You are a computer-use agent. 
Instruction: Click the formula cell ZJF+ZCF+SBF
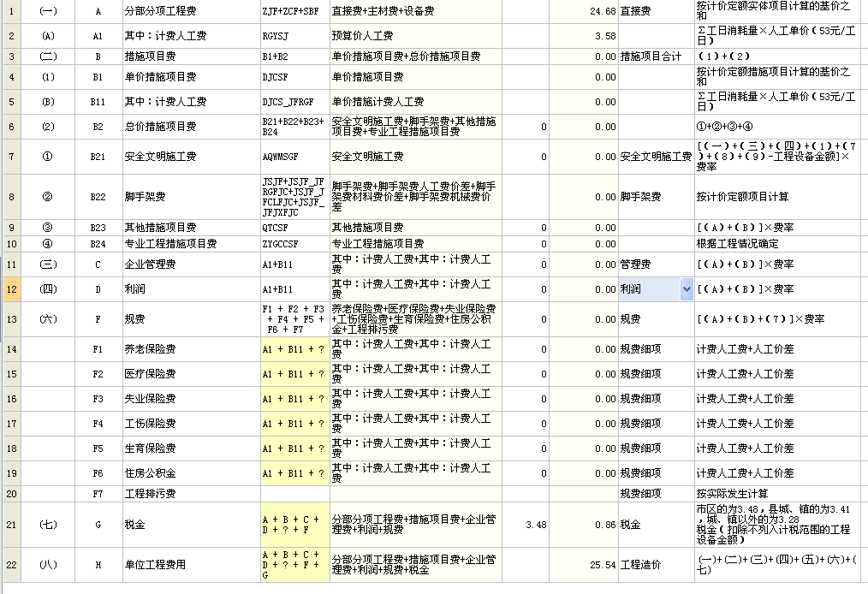[x=295, y=11]
